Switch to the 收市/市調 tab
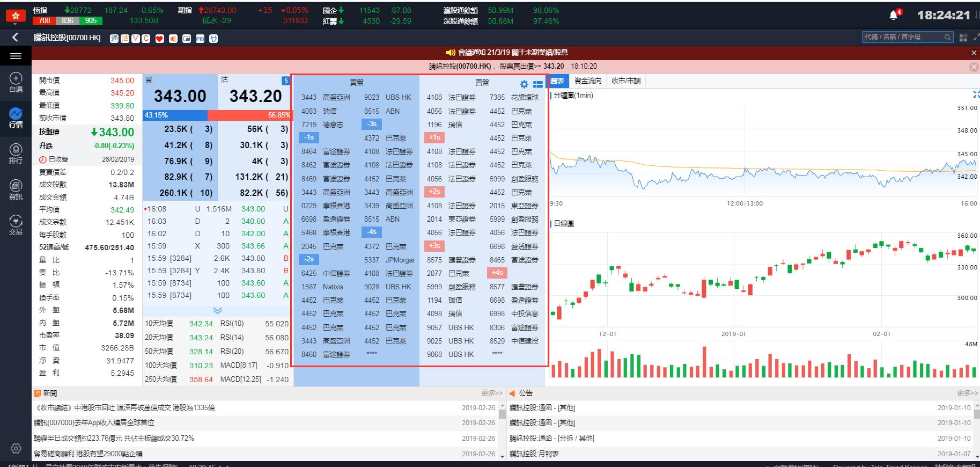Image resolution: width=980 pixels, height=467 pixels. click(x=626, y=81)
